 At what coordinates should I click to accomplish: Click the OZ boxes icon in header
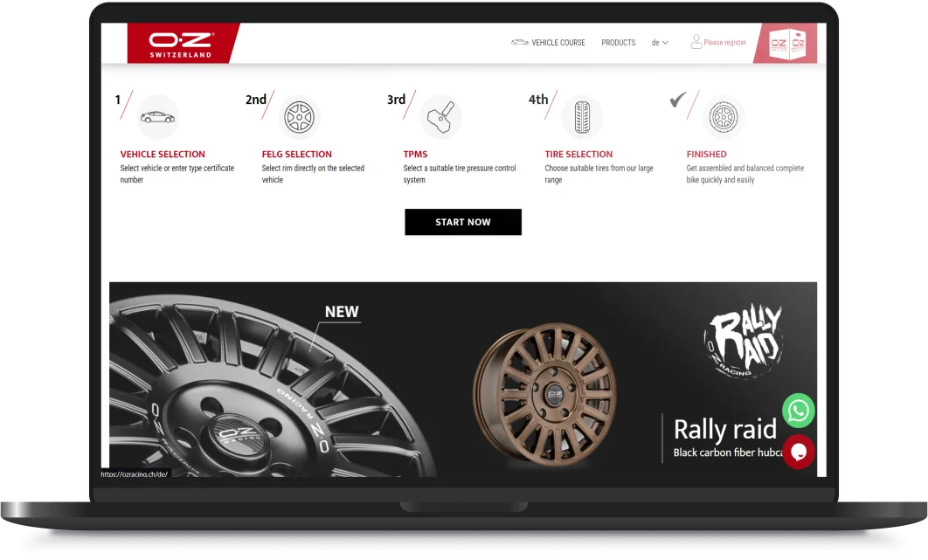787,43
